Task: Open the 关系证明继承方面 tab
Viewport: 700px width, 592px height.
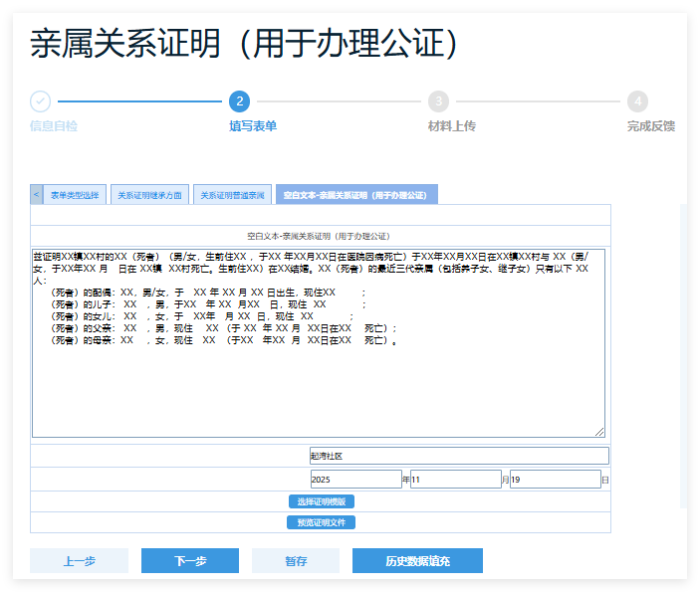Action: [149, 195]
